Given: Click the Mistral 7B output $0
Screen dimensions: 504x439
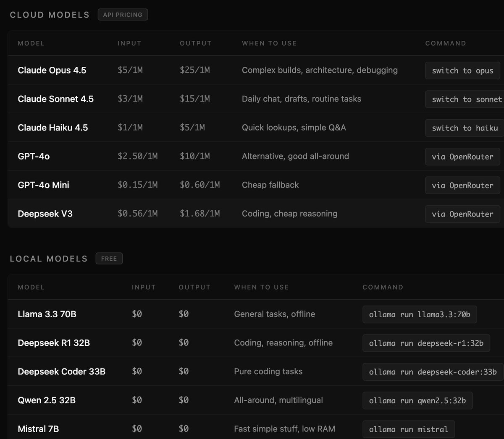Looking at the screenshot, I should [x=184, y=429].
